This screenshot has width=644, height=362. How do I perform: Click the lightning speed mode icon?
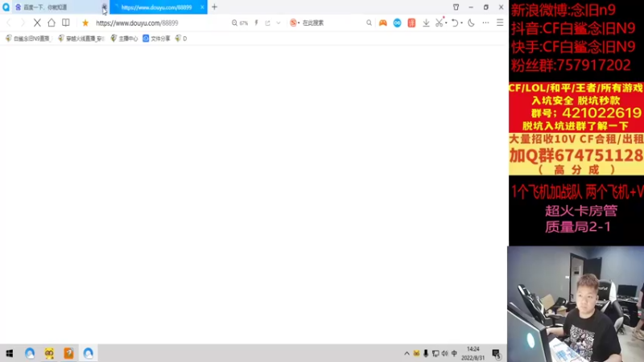pos(256,23)
